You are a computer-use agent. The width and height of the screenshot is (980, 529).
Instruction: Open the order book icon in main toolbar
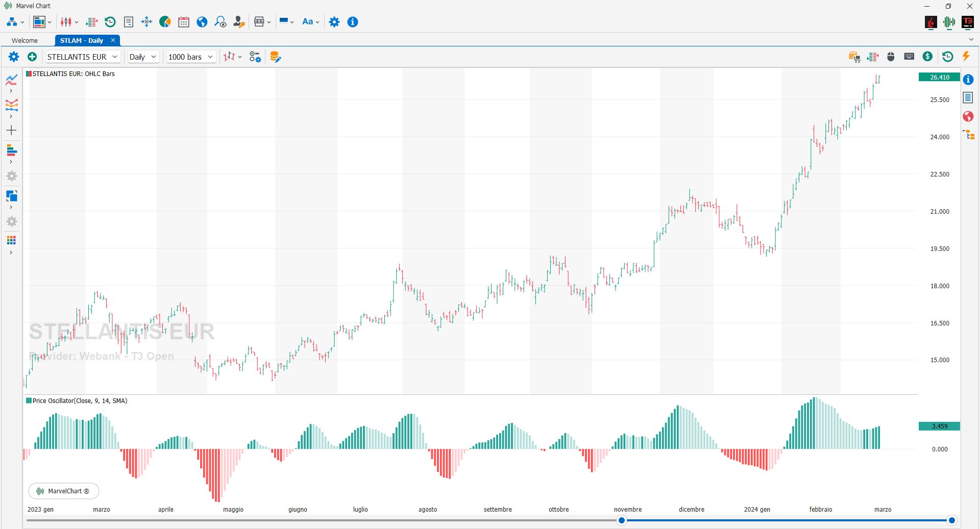coord(92,22)
